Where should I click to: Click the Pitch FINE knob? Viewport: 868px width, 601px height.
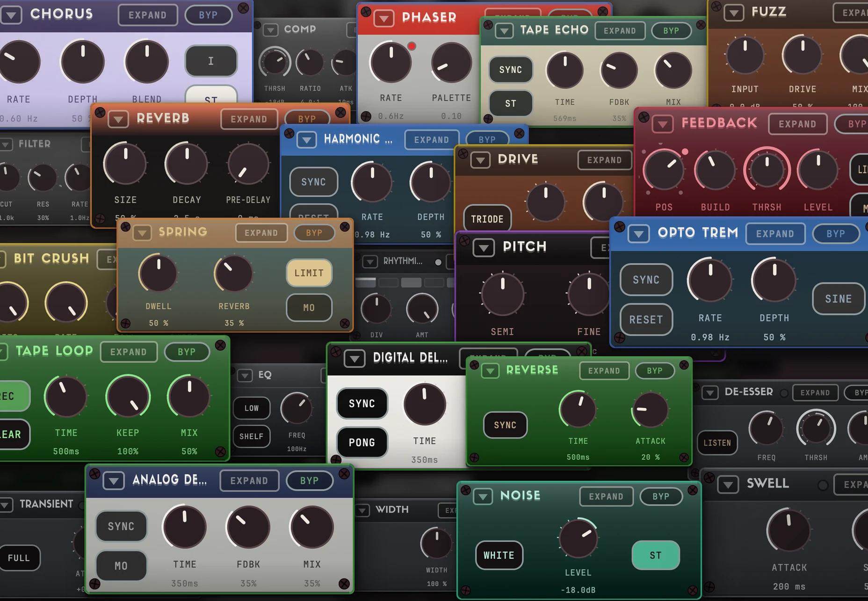(x=589, y=294)
